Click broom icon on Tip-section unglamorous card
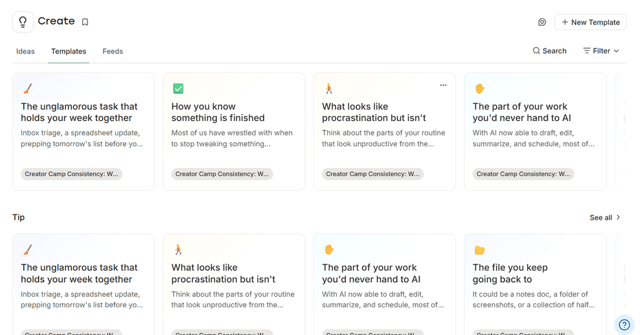The height and width of the screenshot is (335, 644). tap(28, 249)
